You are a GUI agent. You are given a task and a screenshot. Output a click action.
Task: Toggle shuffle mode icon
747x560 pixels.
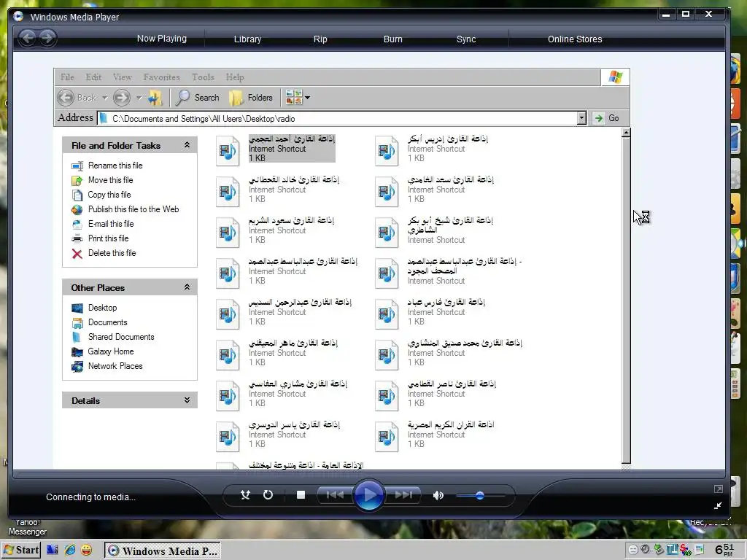click(245, 495)
